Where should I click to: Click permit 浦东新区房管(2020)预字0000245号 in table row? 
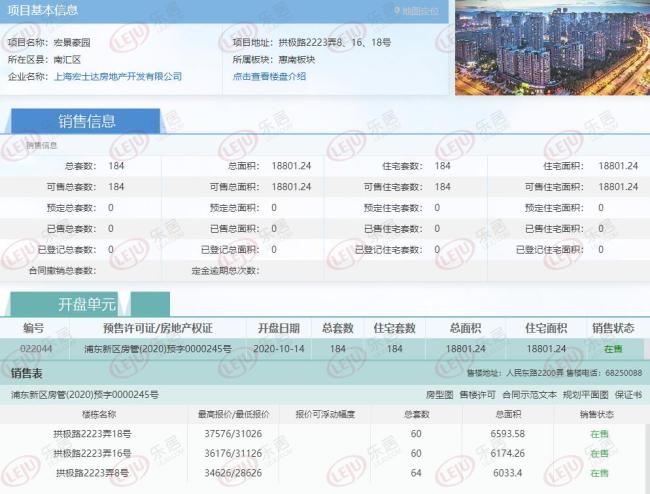point(158,349)
